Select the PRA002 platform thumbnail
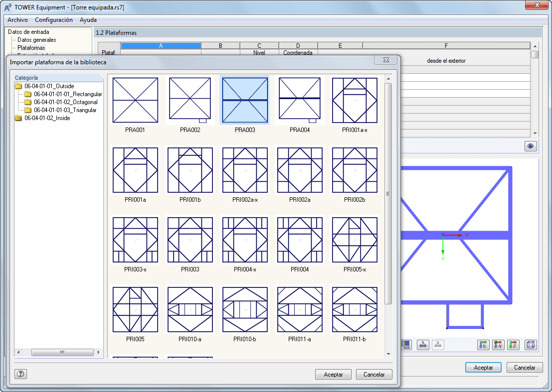 (x=190, y=100)
